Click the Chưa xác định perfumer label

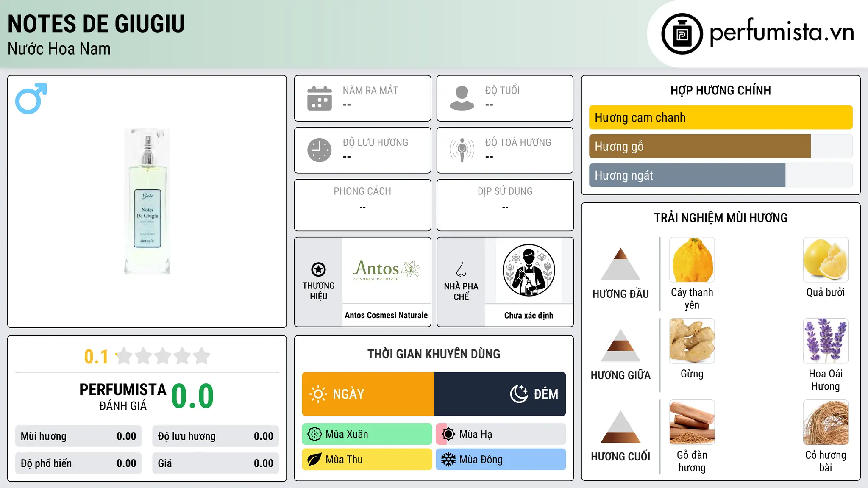pos(529,315)
